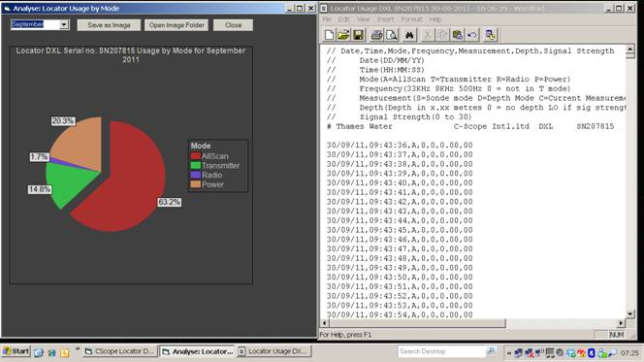Click the New document icon in WordPad
This screenshot has width=644, height=362.
coord(329,35)
